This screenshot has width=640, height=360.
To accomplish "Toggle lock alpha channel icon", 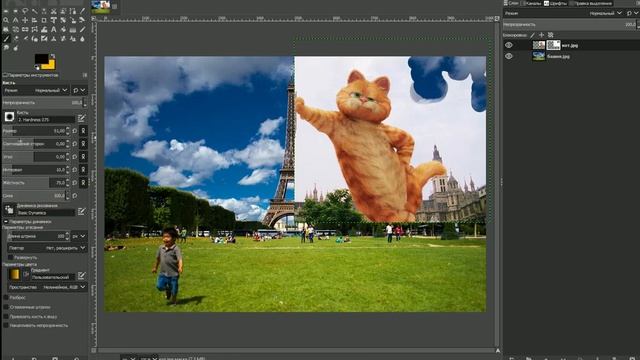I will (551, 35).
